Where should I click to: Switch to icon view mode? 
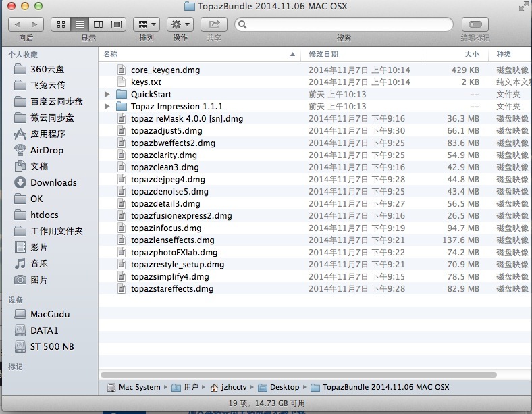point(61,24)
